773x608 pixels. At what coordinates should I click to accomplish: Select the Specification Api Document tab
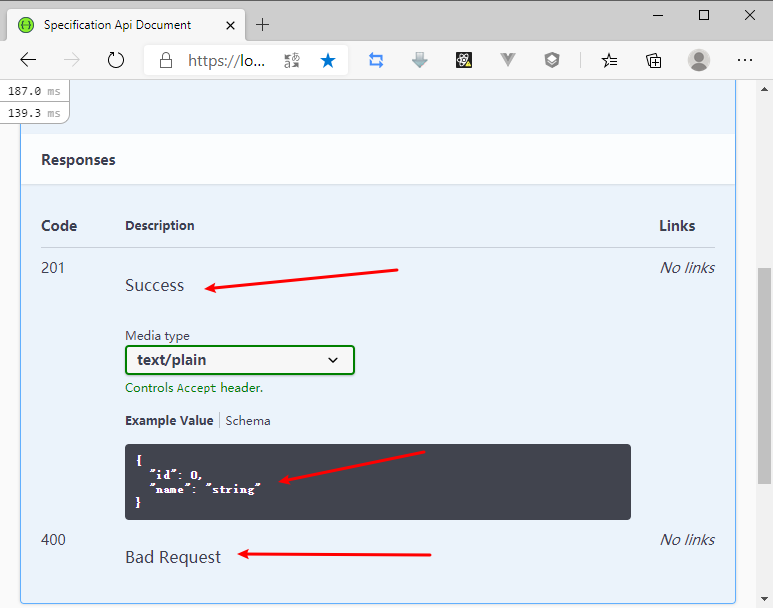click(x=118, y=24)
